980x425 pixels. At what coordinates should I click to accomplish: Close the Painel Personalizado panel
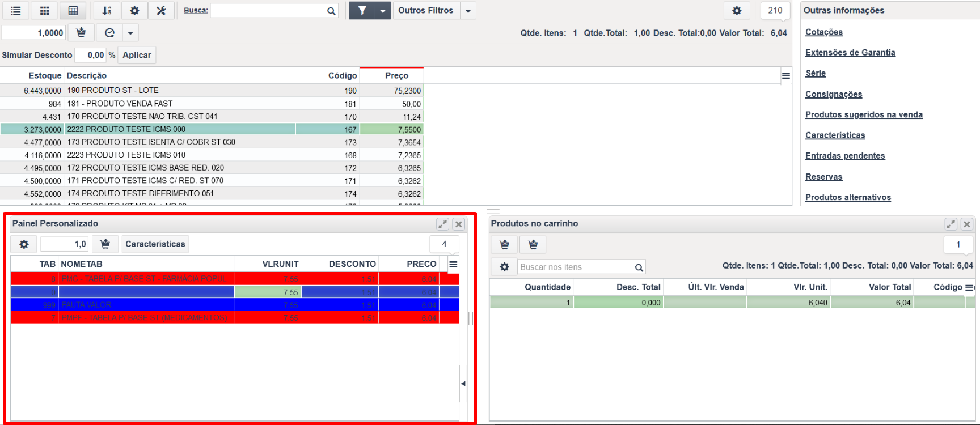click(459, 224)
